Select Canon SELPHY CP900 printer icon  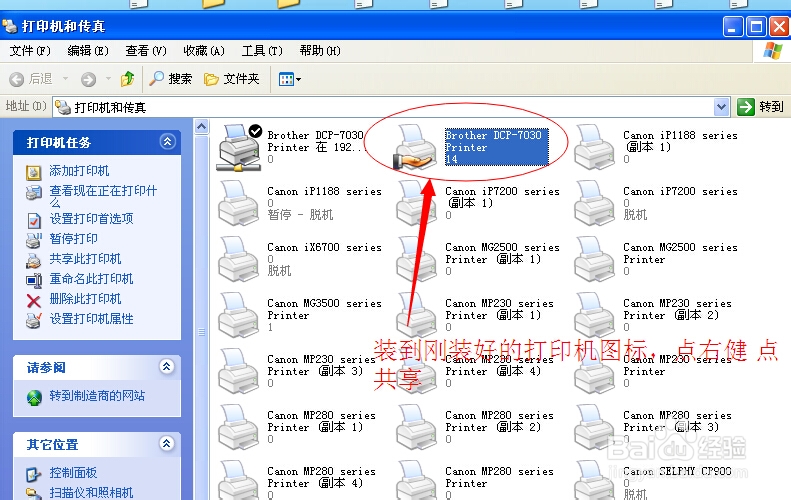(x=595, y=480)
